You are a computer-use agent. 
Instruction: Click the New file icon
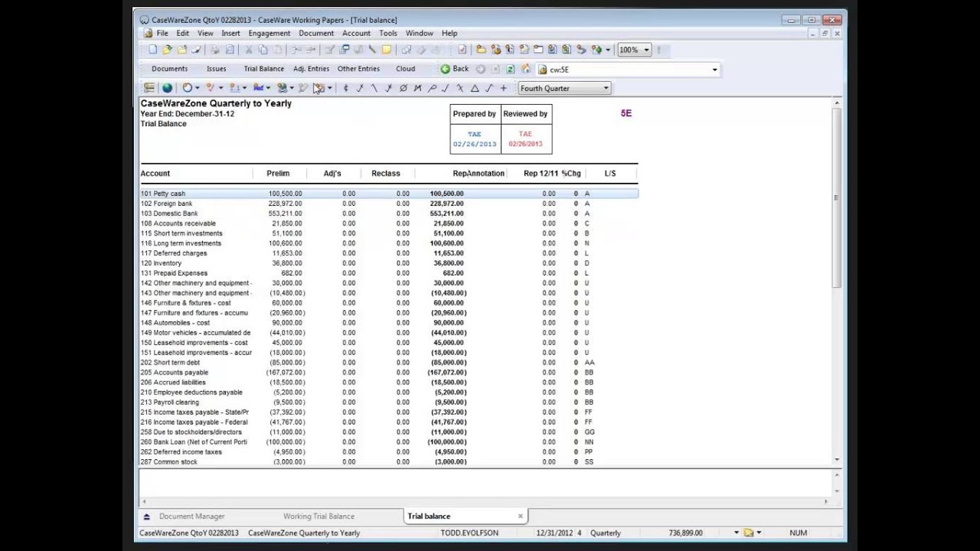coord(152,50)
